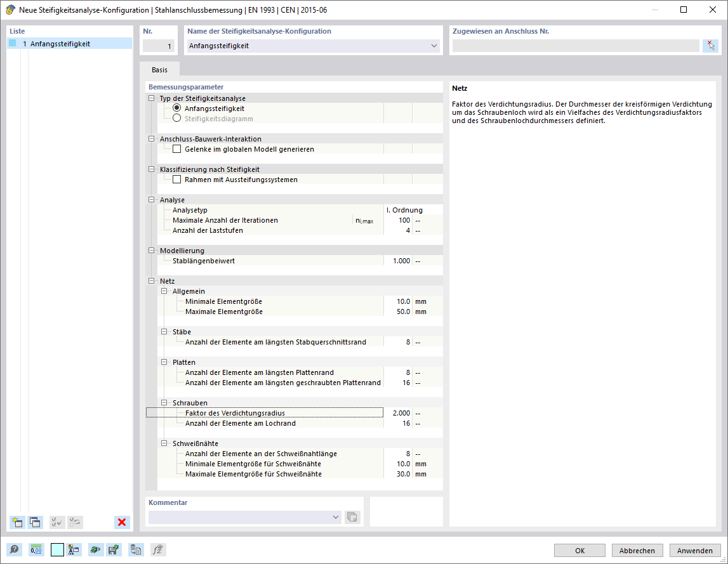Maximize the dialog window

tap(684, 10)
